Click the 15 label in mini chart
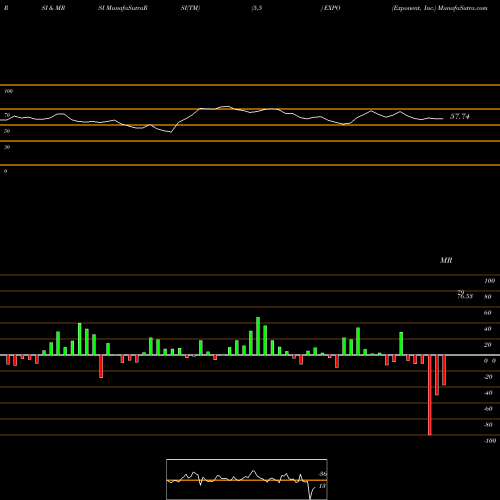This screenshot has width=500, height=500. pyautogui.click(x=322, y=486)
